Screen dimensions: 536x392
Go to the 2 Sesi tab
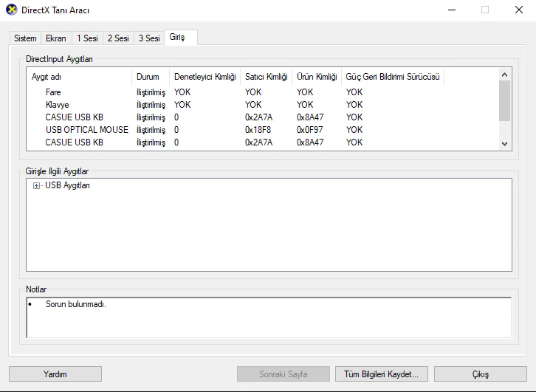coord(118,38)
